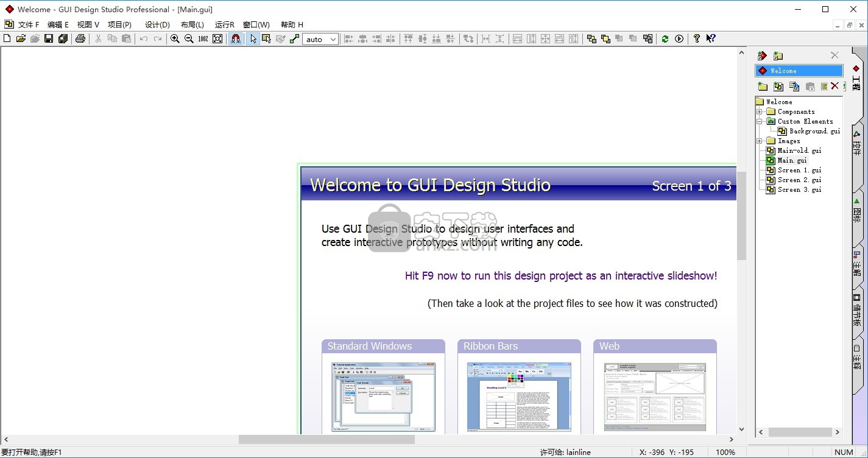868x458 pixels.
Task: Click the open file folder icon
Action: pyautogui.click(x=21, y=38)
